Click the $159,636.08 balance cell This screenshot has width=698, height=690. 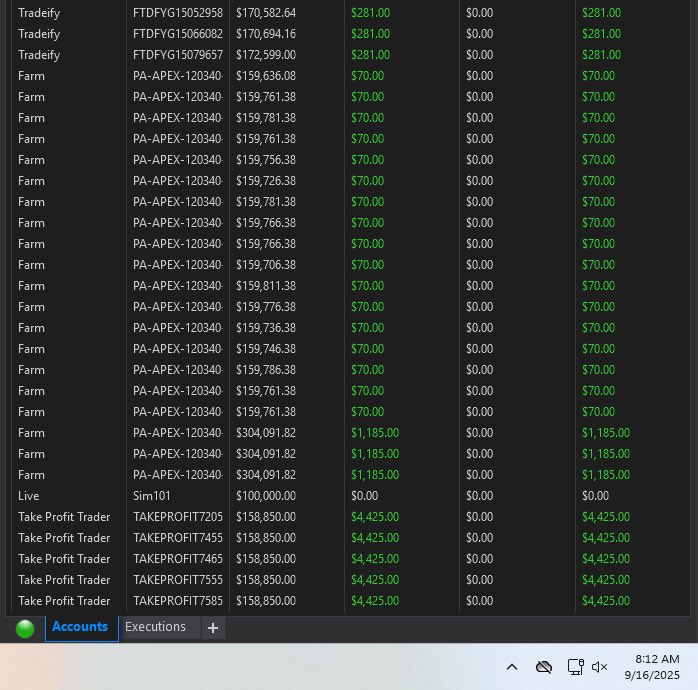[x=266, y=76]
